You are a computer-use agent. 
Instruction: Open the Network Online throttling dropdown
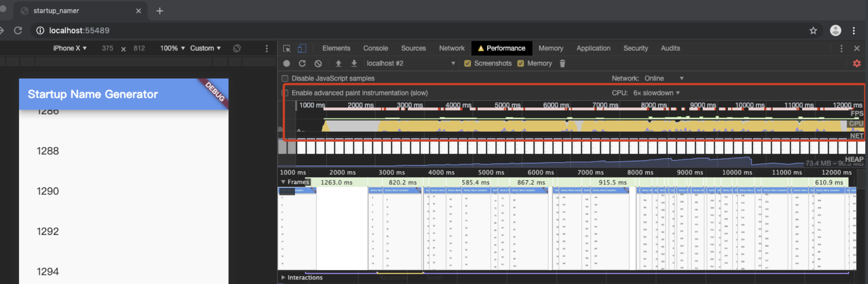tap(664, 78)
